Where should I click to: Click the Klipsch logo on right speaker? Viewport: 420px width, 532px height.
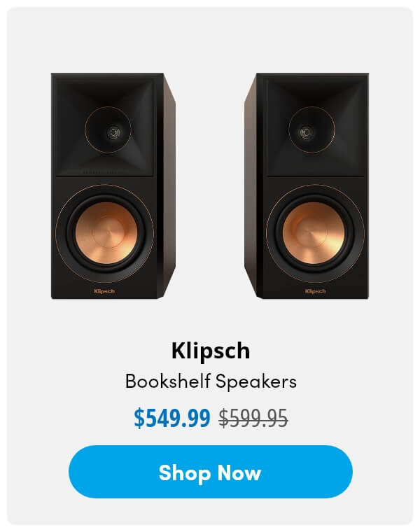(315, 291)
